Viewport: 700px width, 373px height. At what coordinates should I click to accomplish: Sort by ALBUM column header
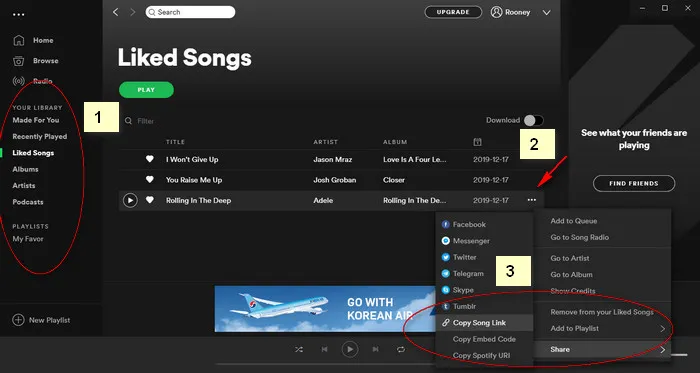(395, 142)
